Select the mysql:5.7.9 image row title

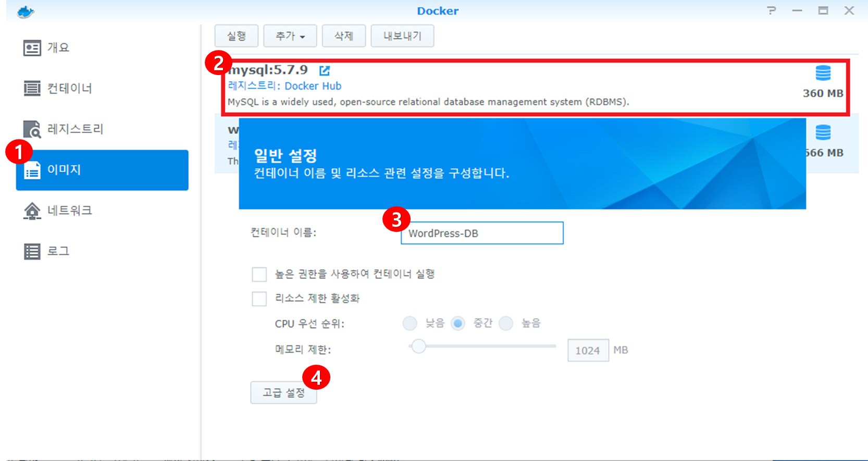tap(268, 70)
